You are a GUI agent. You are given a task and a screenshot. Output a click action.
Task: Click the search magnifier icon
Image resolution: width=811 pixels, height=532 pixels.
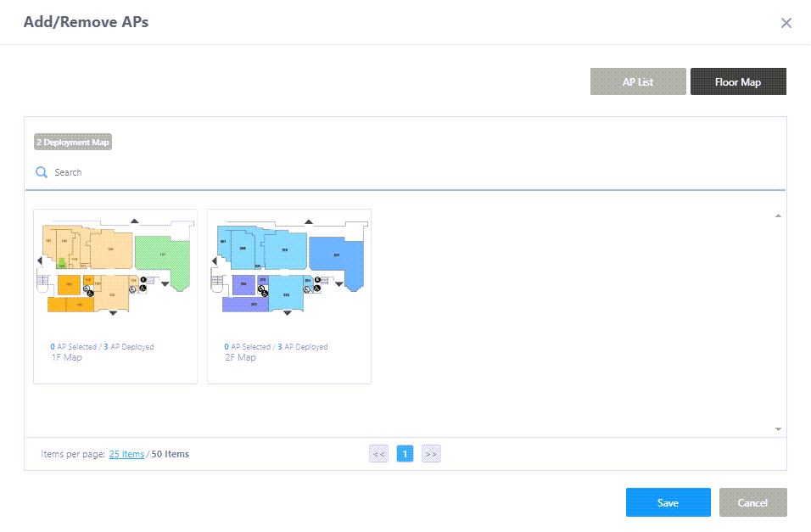(x=41, y=172)
